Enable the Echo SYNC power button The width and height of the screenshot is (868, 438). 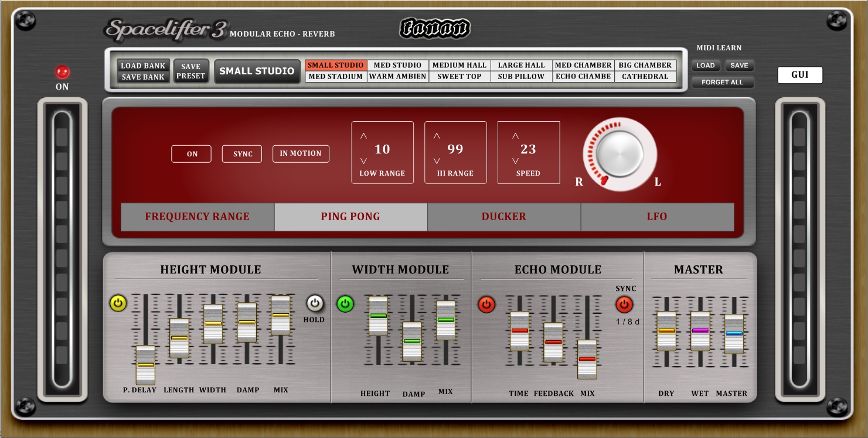pos(624,304)
